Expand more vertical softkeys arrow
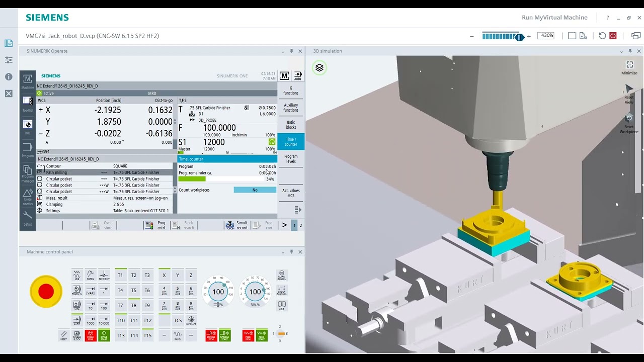The image size is (644, 362). [x=298, y=209]
